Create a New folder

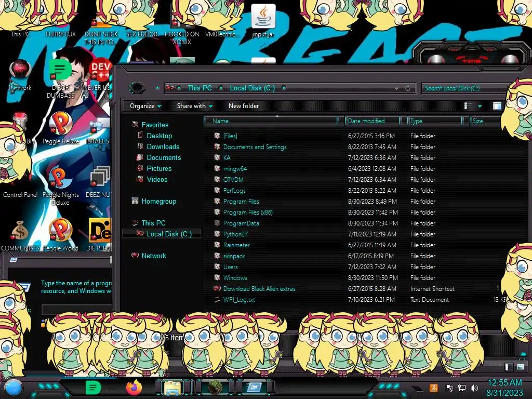pyautogui.click(x=244, y=106)
